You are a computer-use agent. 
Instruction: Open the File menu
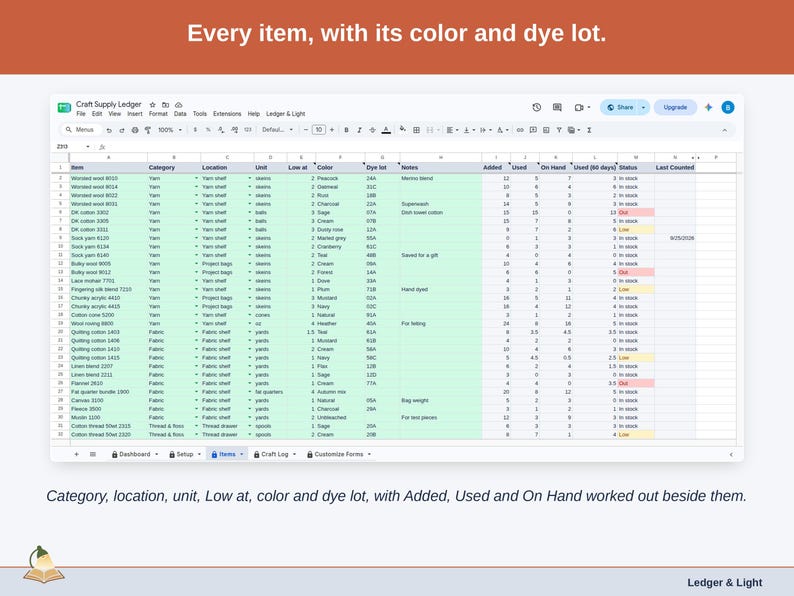click(x=81, y=114)
